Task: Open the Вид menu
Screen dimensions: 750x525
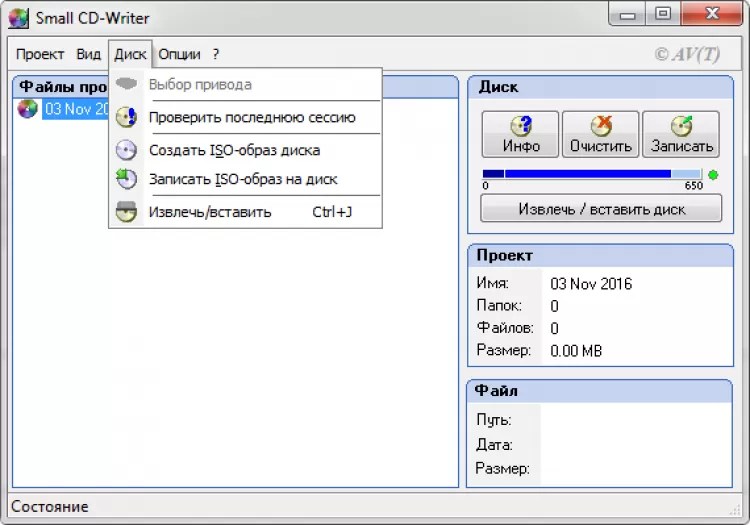Action: pos(88,54)
